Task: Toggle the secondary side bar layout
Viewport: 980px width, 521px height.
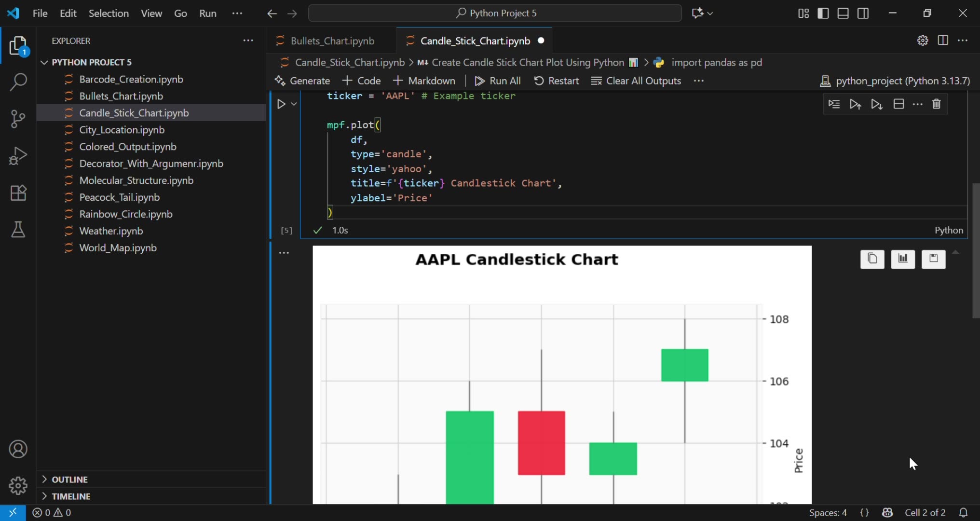Action: click(x=863, y=13)
